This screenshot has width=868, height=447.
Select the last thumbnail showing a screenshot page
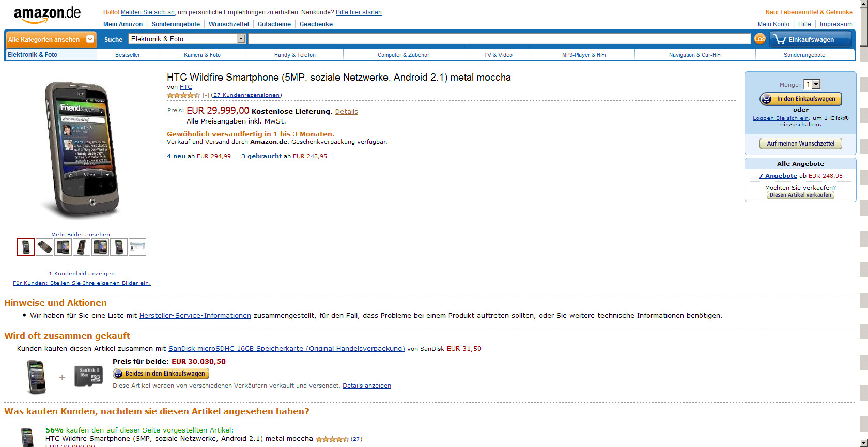pos(137,247)
